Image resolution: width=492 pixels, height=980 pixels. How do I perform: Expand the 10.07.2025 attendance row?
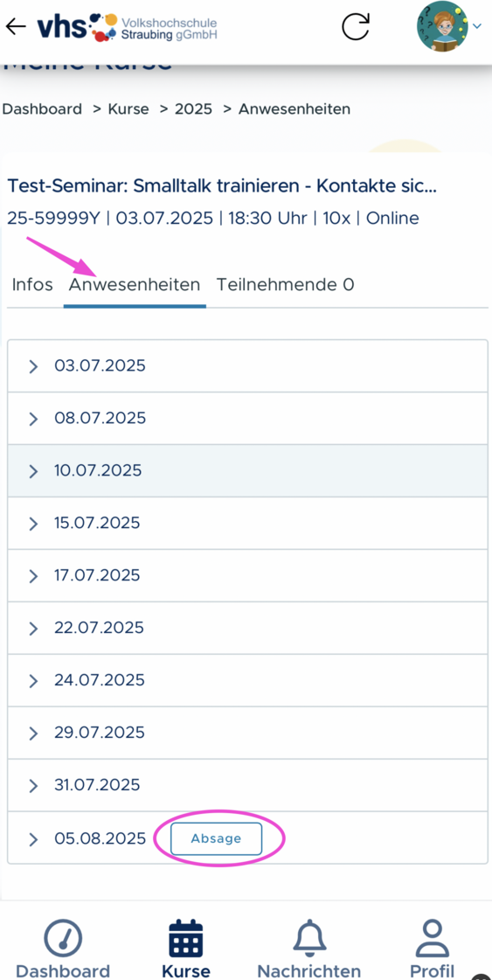point(247,471)
